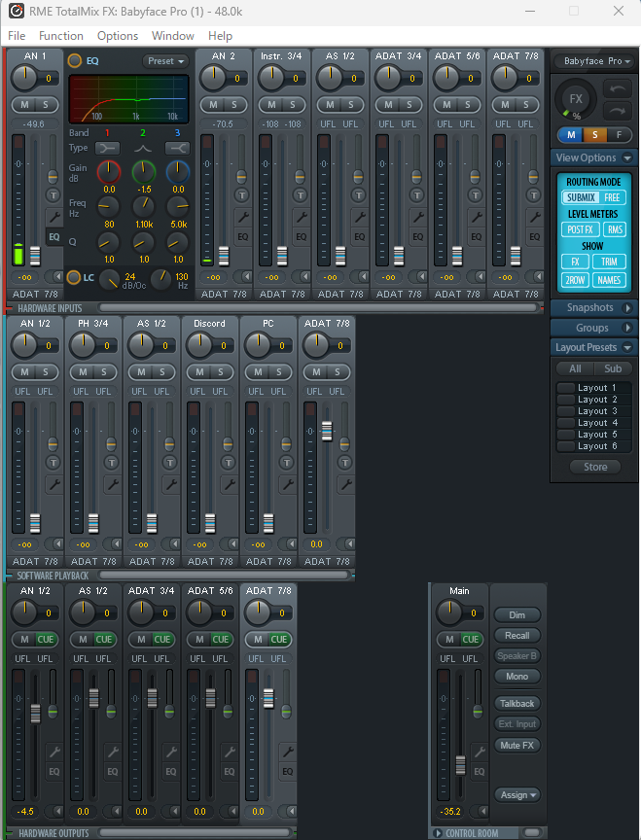Image resolution: width=641 pixels, height=840 pixels.
Task: Toggle CUE on ADAT 3/4 output
Action: coord(162,639)
